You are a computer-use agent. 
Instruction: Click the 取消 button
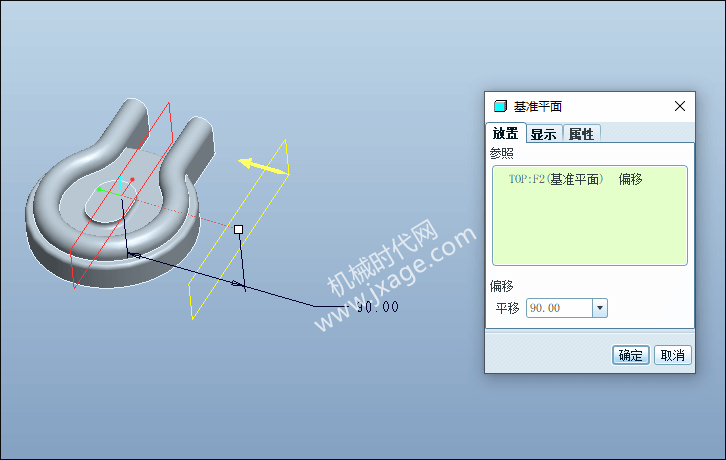click(x=673, y=355)
